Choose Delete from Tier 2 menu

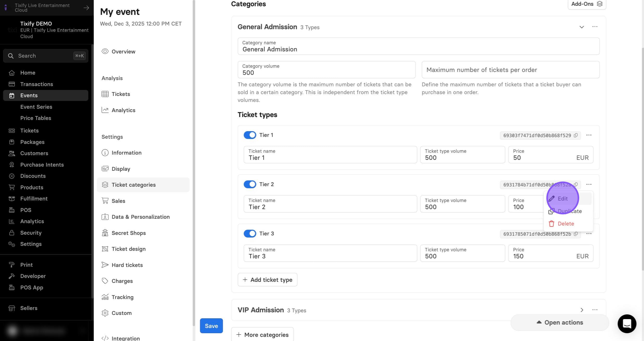568,223
